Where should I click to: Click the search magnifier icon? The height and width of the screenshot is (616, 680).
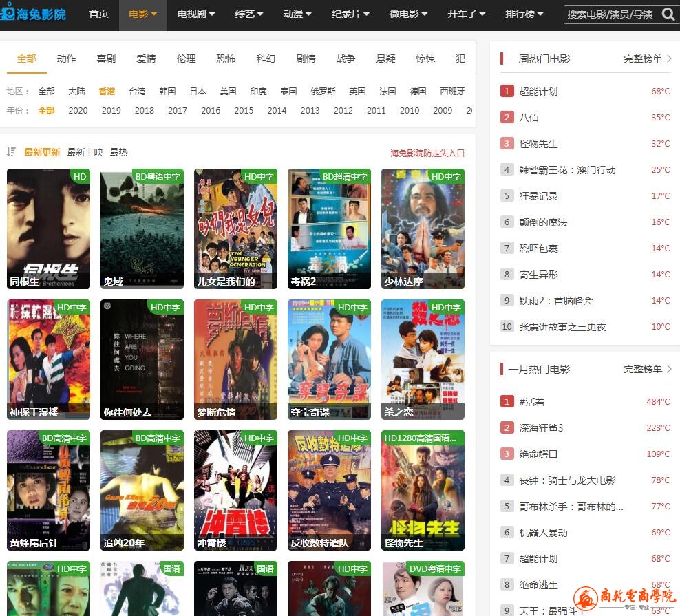(x=668, y=14)
